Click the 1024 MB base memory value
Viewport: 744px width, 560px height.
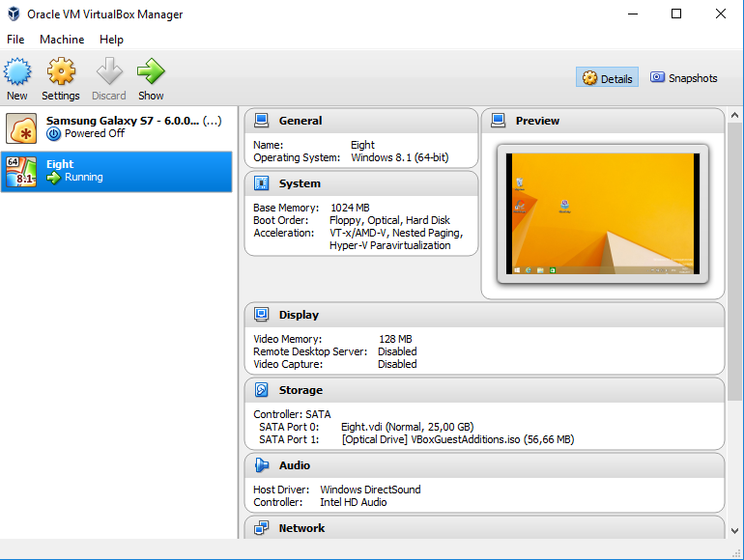[x=350, y=208]
